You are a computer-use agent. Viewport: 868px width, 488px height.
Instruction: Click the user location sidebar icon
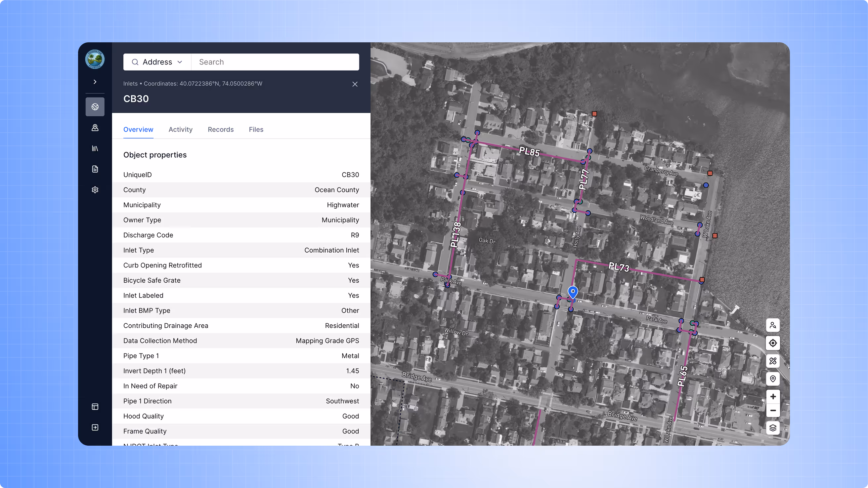(95, 128)
